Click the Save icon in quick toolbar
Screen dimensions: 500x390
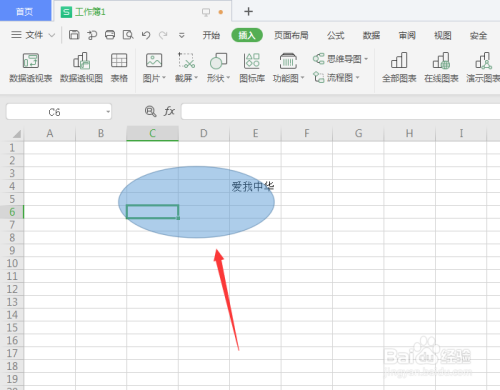point(74,35)
